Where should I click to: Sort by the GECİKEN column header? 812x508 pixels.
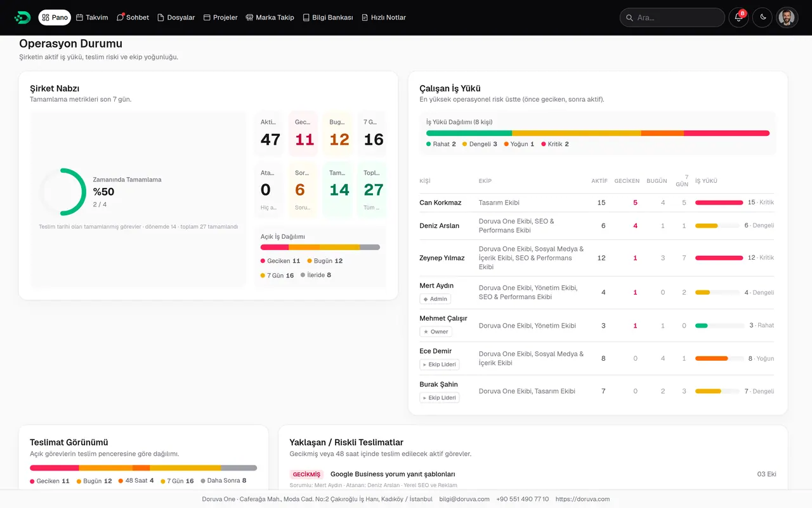(627, 181)
